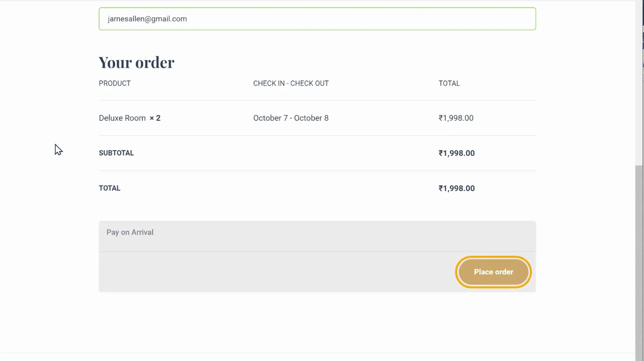The height and width of the screenshot is (361, 644).
Task: Click the Place order button
Action: tap(493, 272)
